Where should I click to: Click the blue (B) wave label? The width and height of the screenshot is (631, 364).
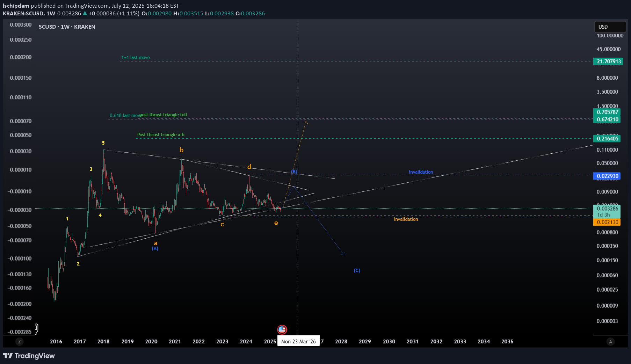pyautogui.click(x=294, y=172)
